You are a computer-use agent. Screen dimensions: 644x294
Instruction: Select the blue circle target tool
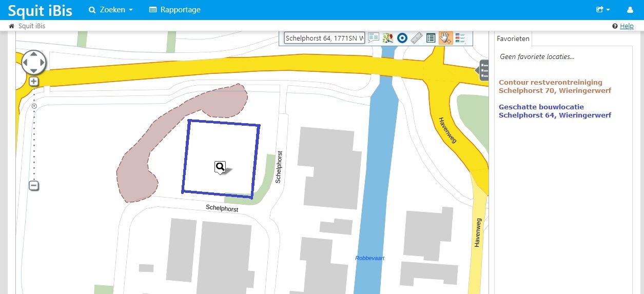point(402,38)
